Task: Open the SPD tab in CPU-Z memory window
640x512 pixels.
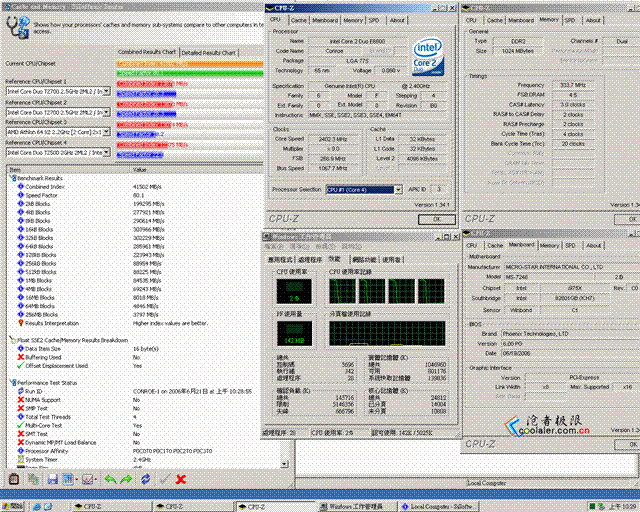Action: tap(570, 20)
